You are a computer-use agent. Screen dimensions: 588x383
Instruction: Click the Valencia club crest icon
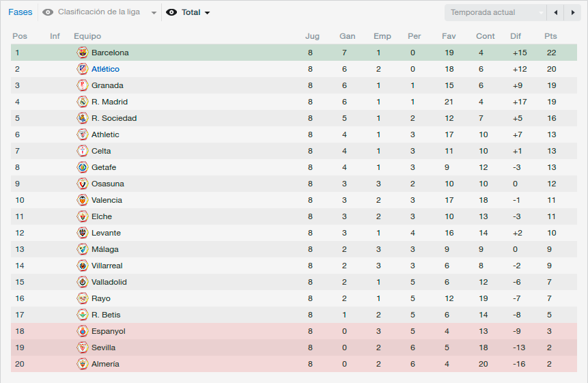tap(83, 200)
